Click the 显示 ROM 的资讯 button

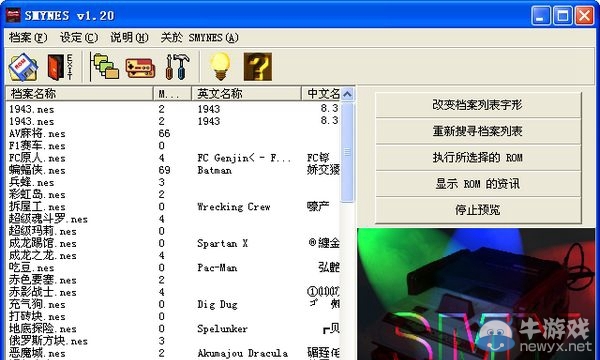coord(478,184)
